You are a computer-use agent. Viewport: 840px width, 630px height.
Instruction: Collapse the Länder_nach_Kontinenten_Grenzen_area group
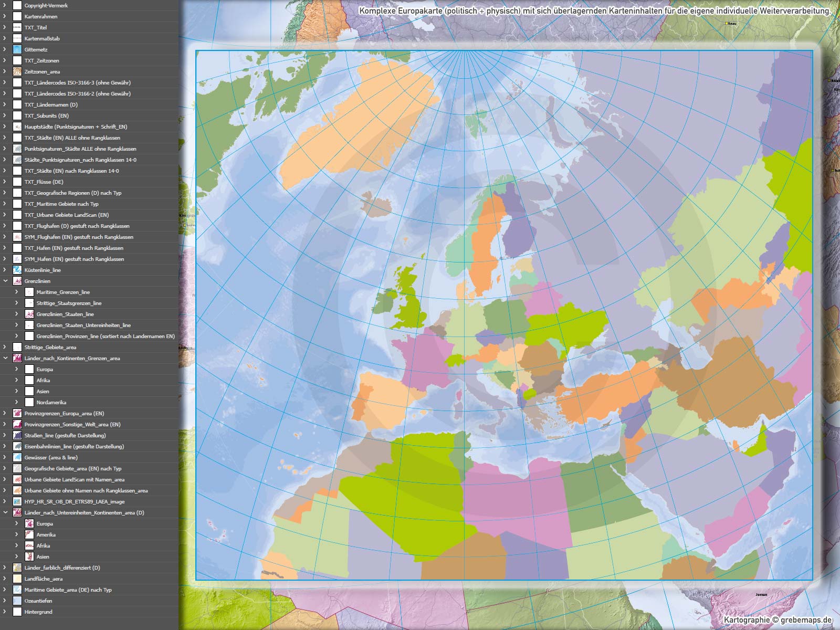coord(5,358)
